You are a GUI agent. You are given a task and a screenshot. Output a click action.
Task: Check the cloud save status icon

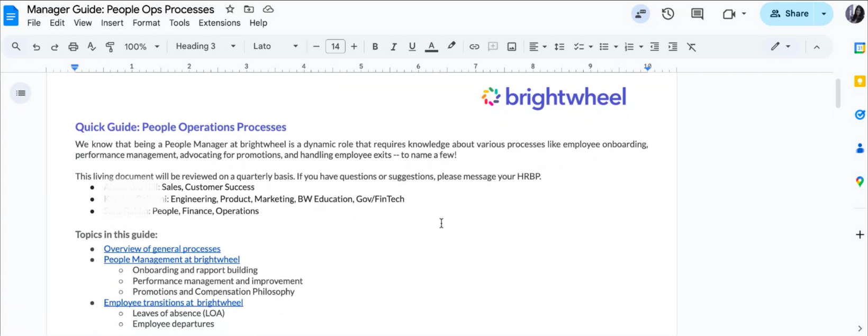click(x=268, y=9)
